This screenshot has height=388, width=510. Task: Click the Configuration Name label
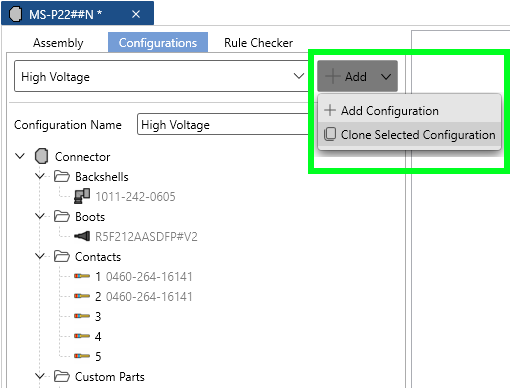(x=68, y=125)
